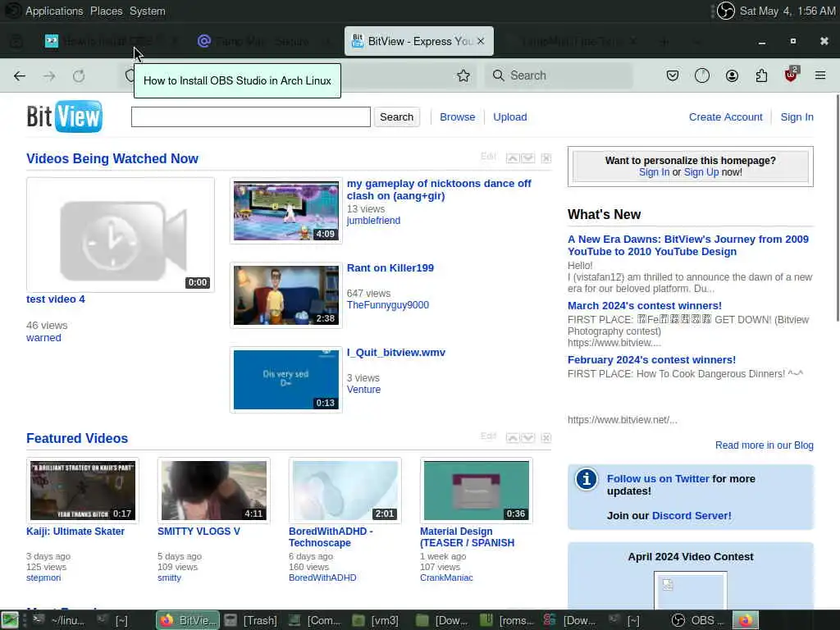Click the Firefox toolbar Search box
The height and width of the screenshot is (630, 840).
[x=559, y=75]
